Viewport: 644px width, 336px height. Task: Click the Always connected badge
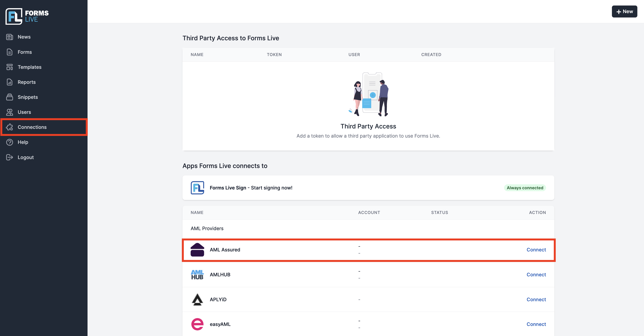pos(525,188)
